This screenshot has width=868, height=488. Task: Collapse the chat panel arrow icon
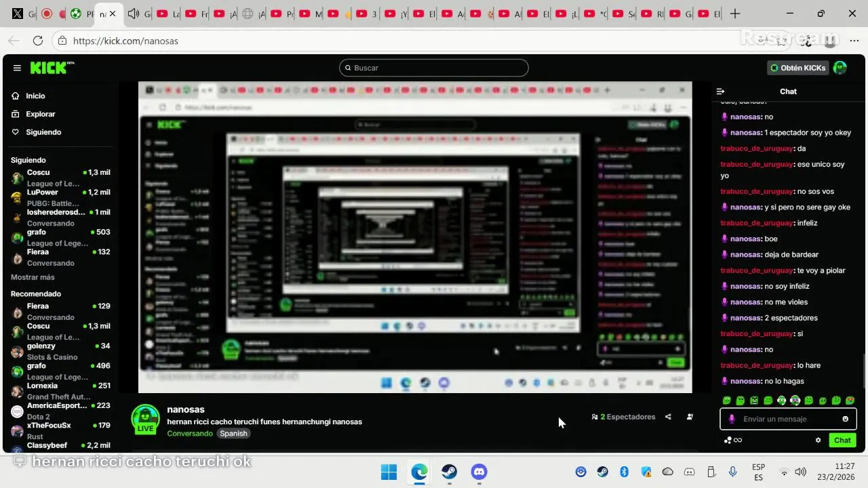tap(721, 91)
